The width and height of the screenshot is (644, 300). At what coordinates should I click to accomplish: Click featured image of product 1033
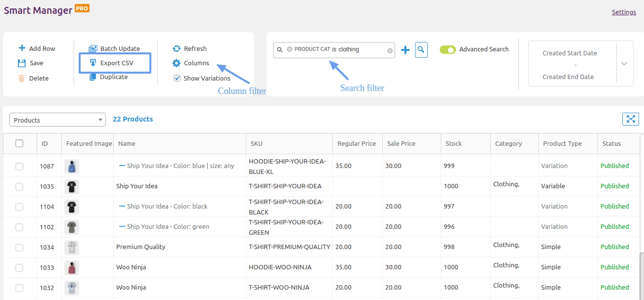point(72,268)
